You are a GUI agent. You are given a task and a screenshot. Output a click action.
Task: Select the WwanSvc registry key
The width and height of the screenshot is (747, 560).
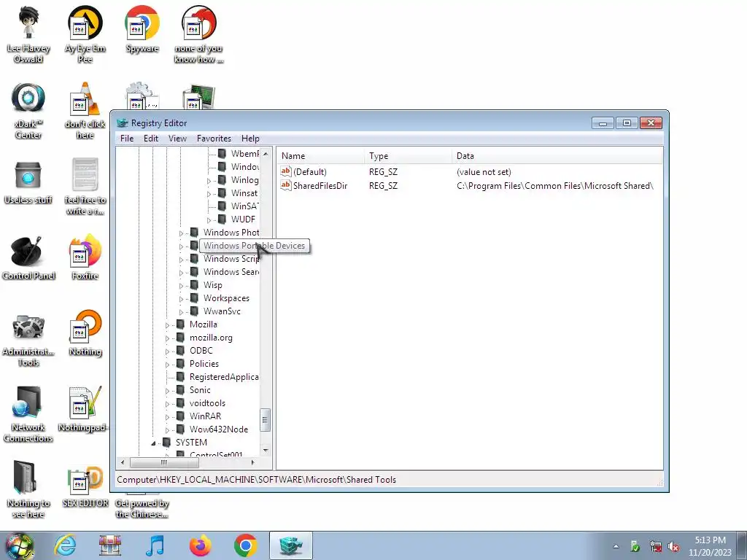pyautogui.click(x=222, y=311)
